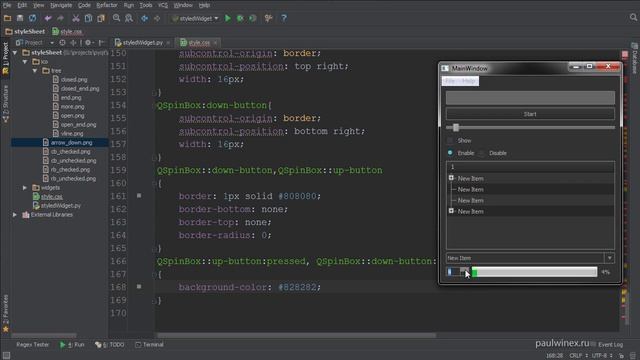
Task: Open the Favorites side tool window
Action: [x=5, y=312]
